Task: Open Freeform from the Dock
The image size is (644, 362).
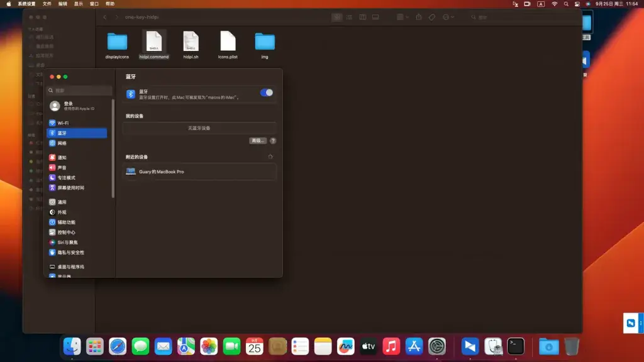Action: coord(346,346)
